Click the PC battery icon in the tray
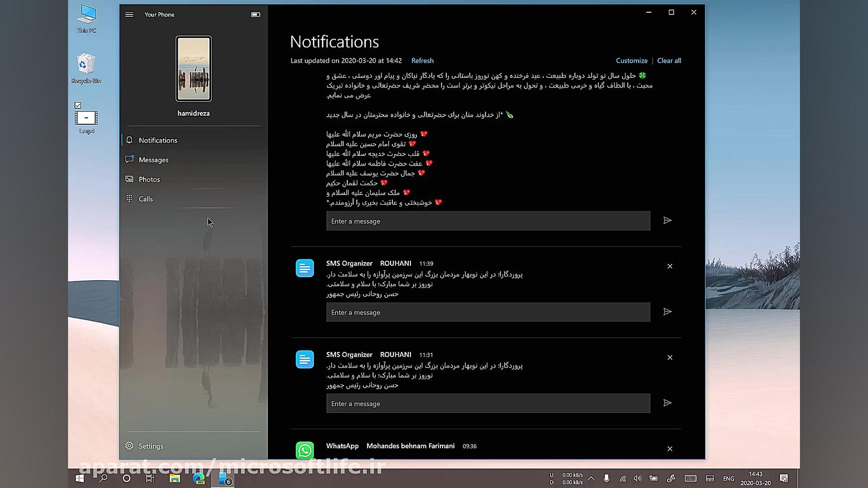Screen dimensions: 868x488 (654, 478)
